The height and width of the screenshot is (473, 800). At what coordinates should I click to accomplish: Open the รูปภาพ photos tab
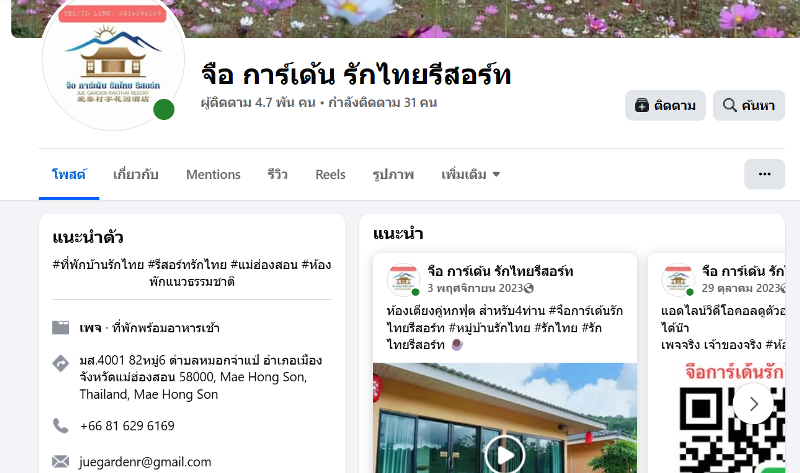click(393, 175)
